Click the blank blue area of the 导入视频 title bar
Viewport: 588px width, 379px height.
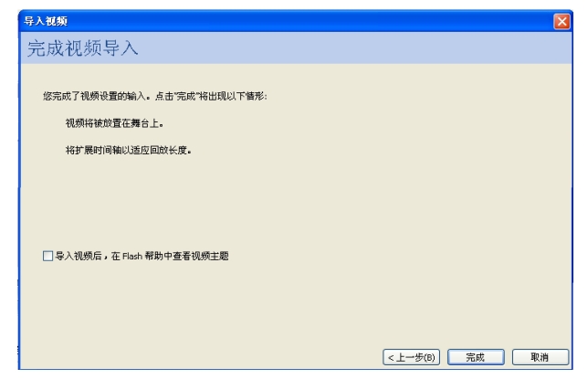point(308,21)
